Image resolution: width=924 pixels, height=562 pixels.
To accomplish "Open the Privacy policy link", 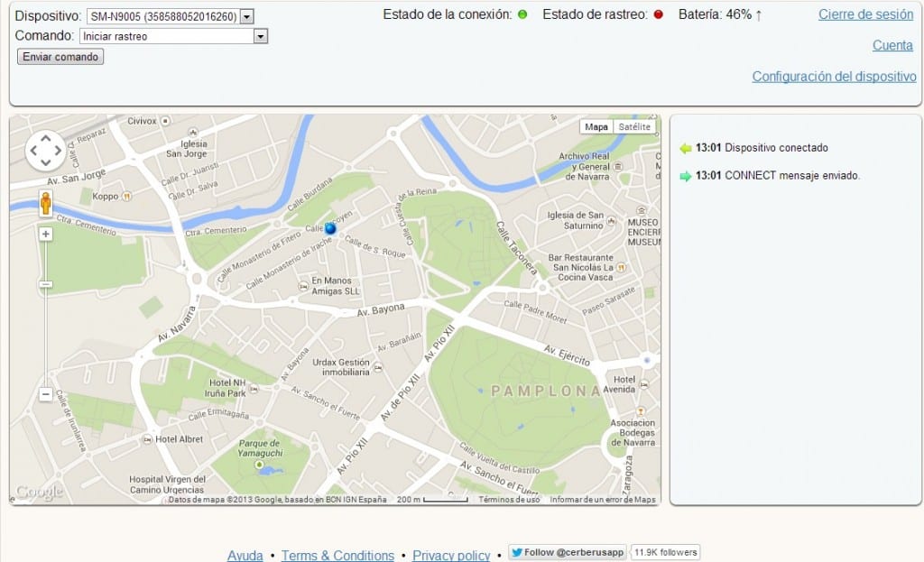I will pos(451,556).
